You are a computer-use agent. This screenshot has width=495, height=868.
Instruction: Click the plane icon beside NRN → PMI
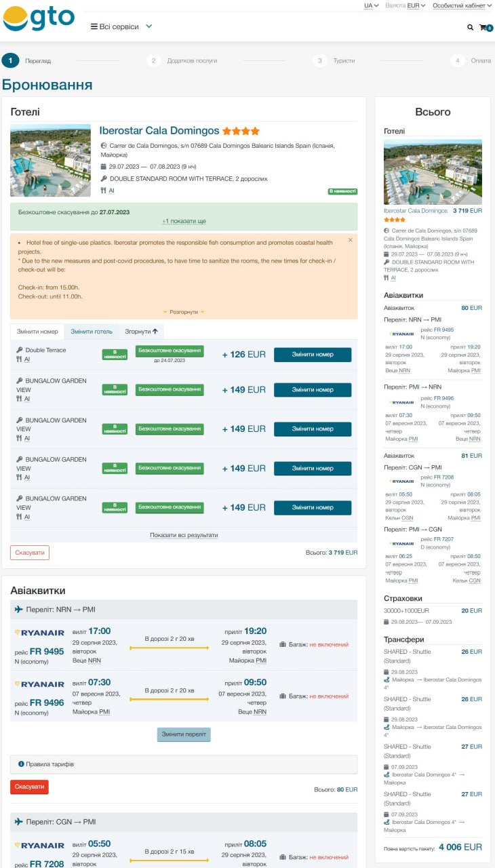pos(19,610)
